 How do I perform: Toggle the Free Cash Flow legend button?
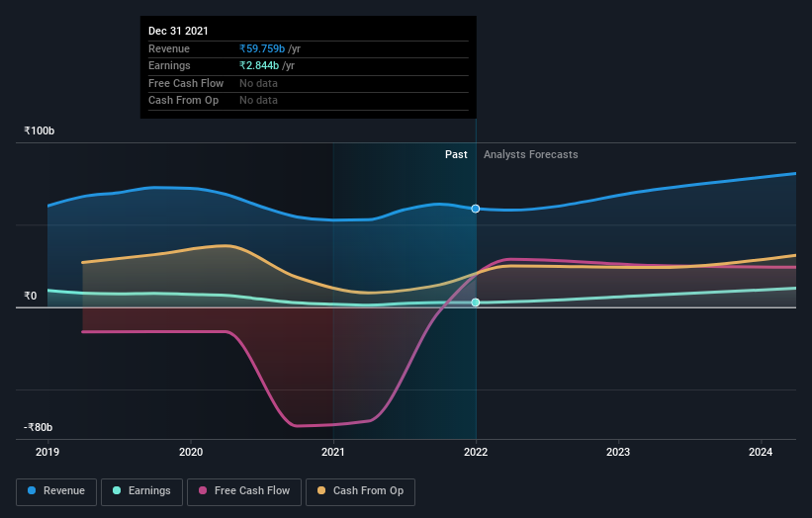click(x=244, y=491)
